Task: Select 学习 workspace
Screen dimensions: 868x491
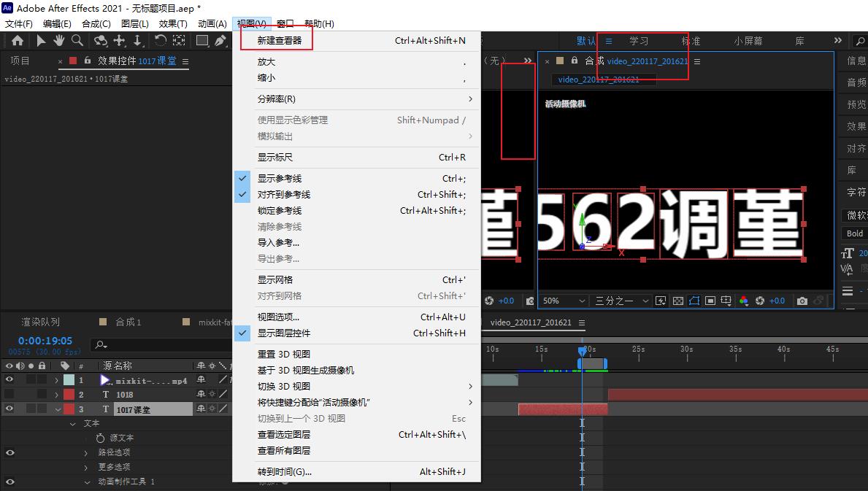Action: (639, 41)
